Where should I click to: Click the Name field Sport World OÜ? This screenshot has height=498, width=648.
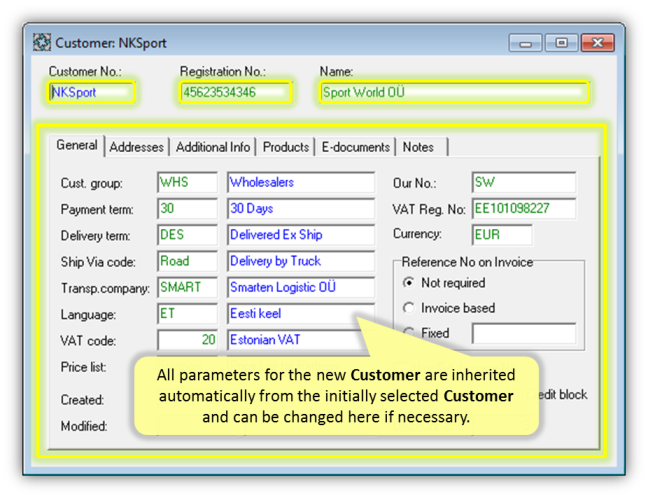(x=454, y=92)
